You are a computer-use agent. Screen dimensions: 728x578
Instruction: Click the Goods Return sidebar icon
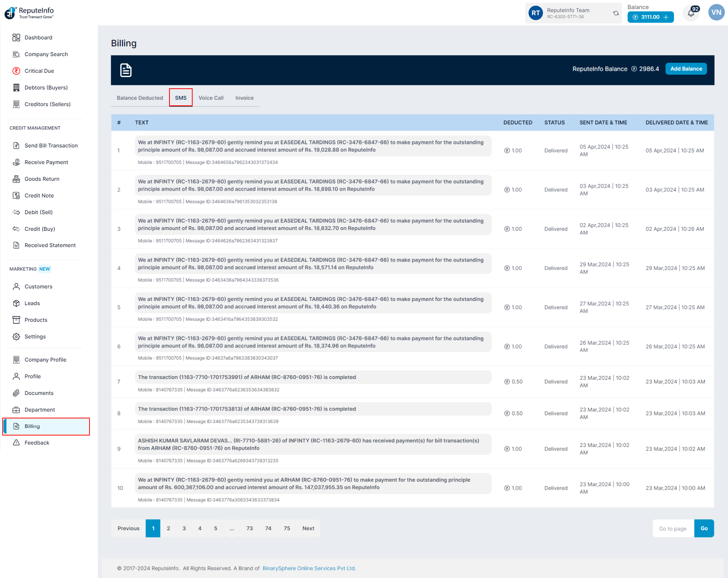(x=16, y=179)
